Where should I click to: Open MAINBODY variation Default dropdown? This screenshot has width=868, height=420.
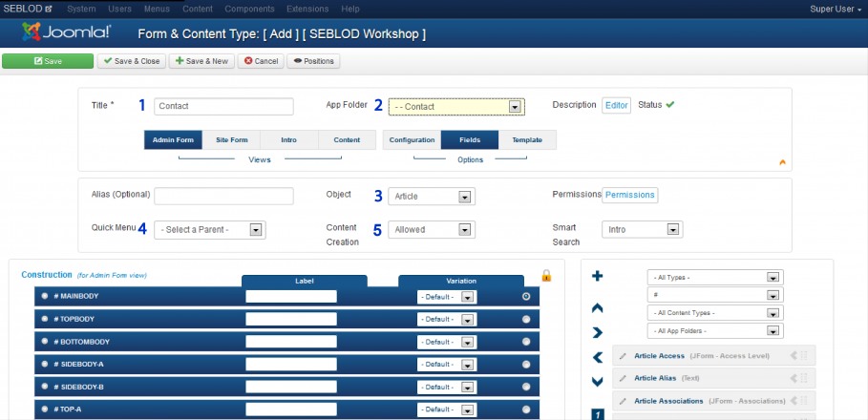pyautogui.click(x=447, y=297)
